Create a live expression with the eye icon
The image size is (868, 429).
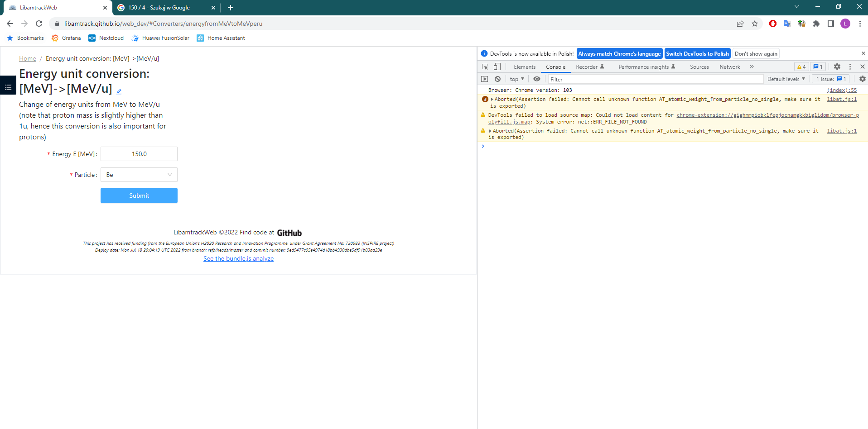click(x=537, y=79)
